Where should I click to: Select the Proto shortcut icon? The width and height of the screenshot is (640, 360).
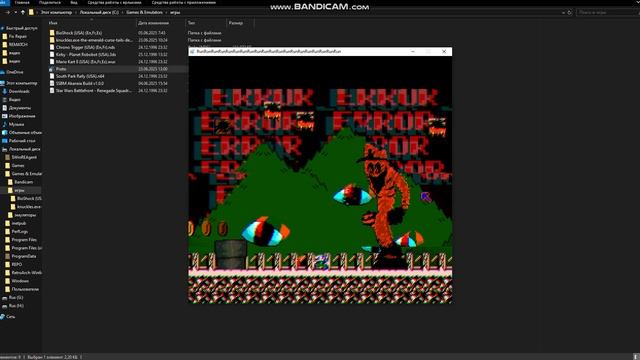pyautogui.click(x=51, y=69)
